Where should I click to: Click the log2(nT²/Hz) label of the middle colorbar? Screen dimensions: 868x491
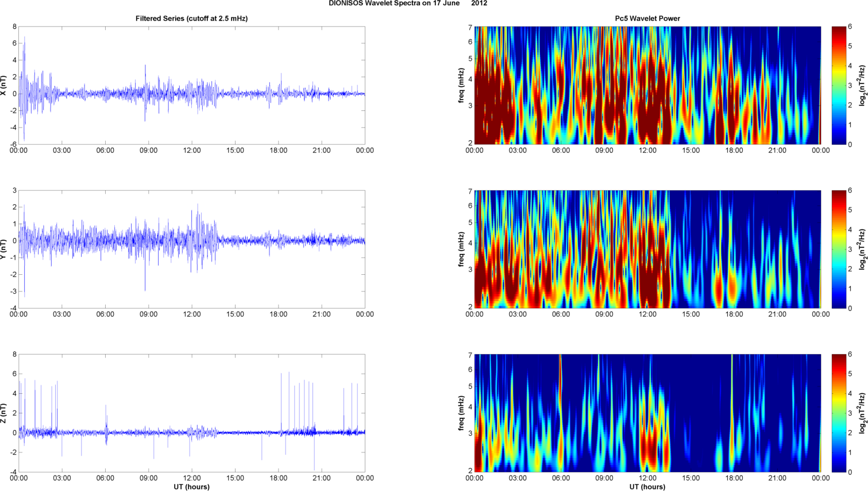coord(862,249)
